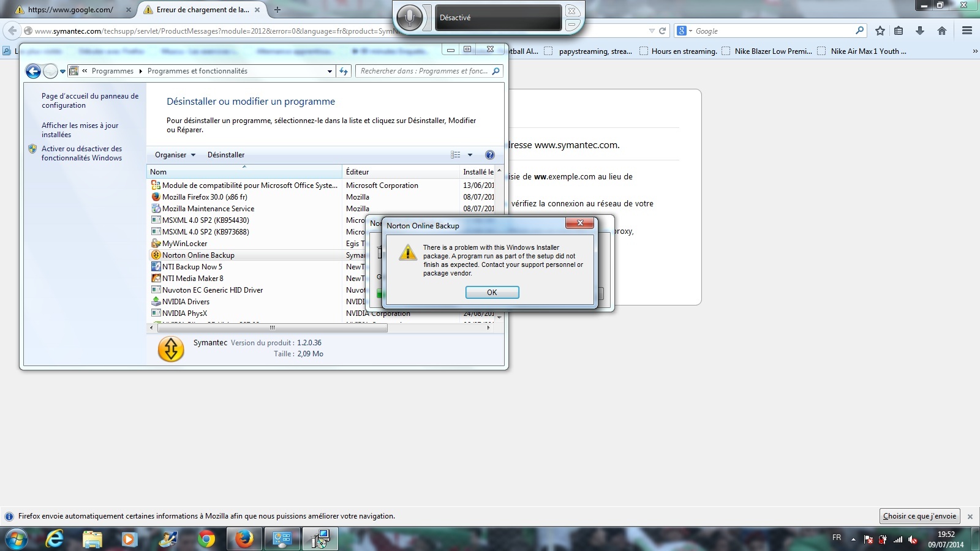This screenshot has width=980, height=551.
Task: Click Choisir ce que j'envoie button
Action: tap(919, 516)
